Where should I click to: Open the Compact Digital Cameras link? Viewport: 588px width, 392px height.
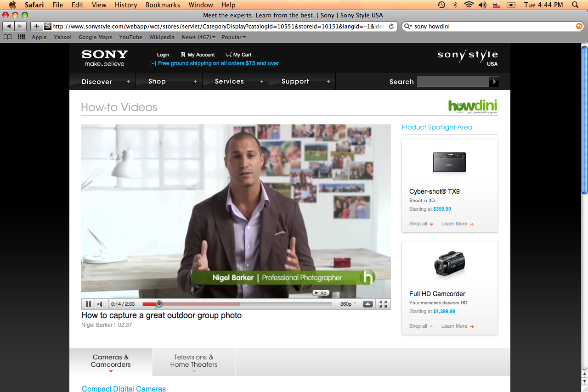[x=124, y=388]
